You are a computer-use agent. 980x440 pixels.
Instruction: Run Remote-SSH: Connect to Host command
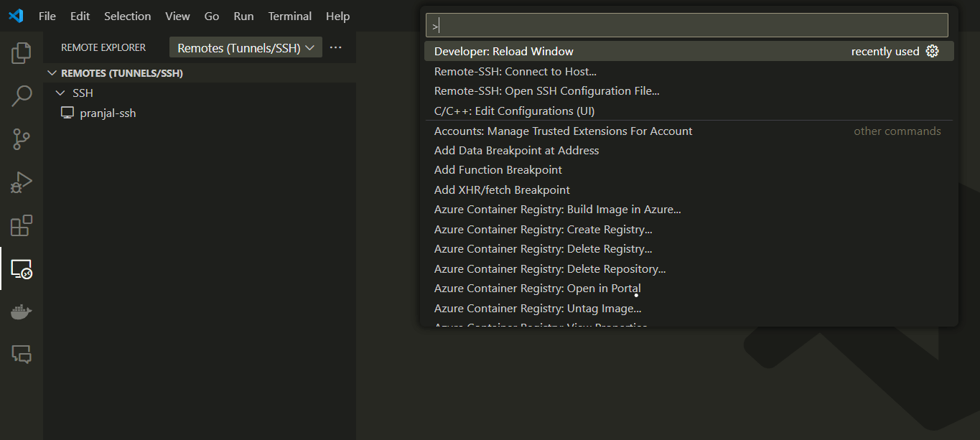pos(515,71)
